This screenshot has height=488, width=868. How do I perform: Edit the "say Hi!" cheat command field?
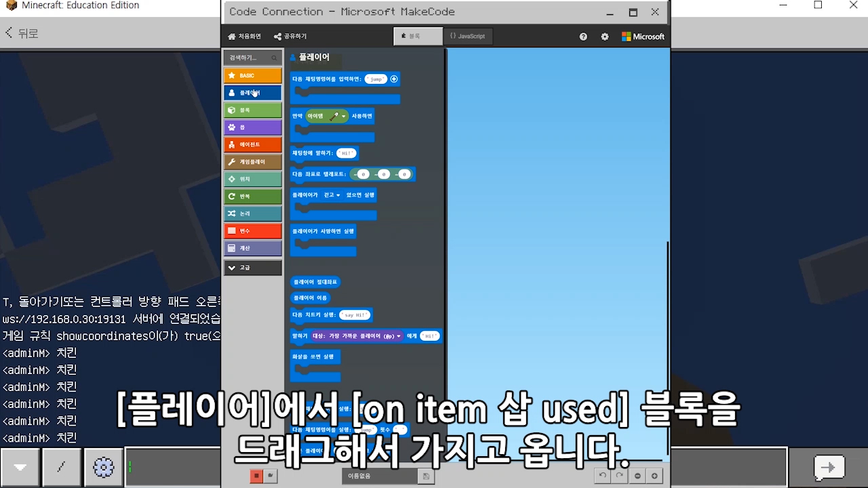pos(355,315)
